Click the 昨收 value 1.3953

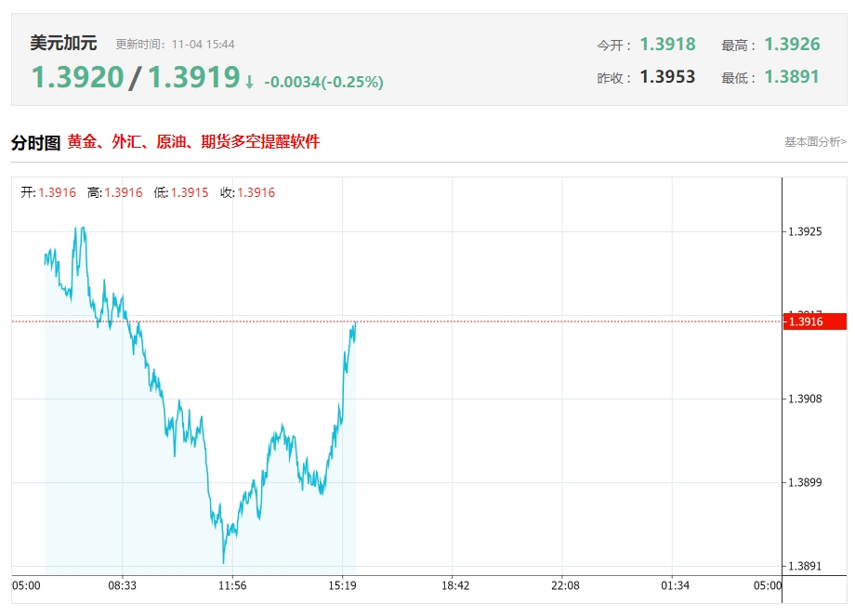[x=667, y=77]
